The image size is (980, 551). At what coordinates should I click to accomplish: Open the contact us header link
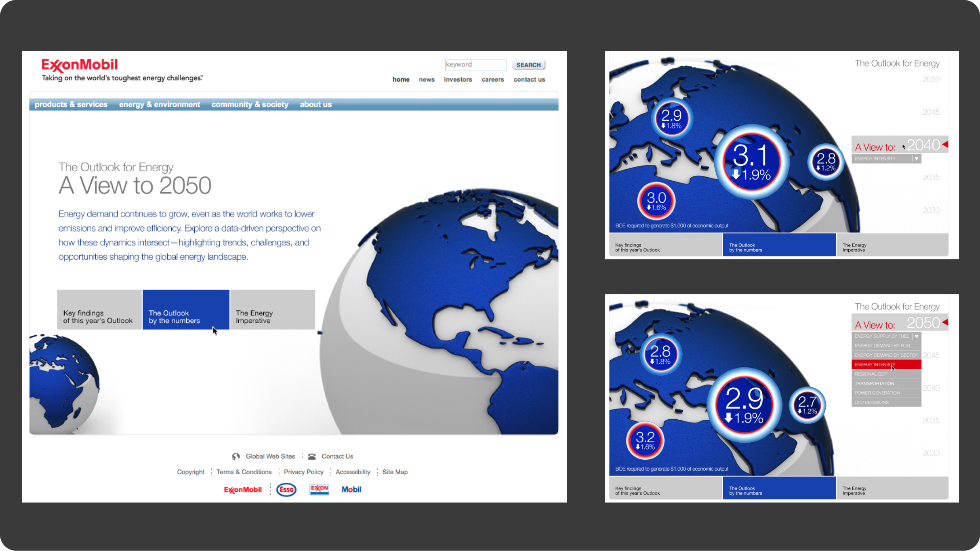529,80
